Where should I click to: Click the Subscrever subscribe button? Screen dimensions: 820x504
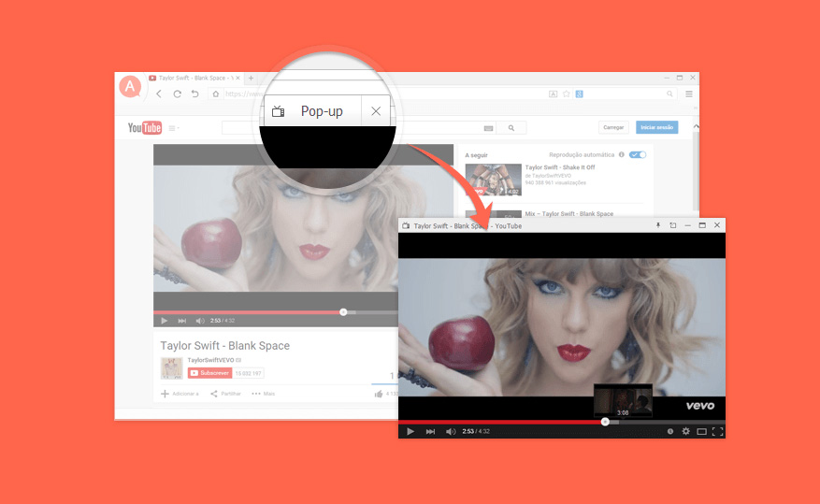coord(209,373)
